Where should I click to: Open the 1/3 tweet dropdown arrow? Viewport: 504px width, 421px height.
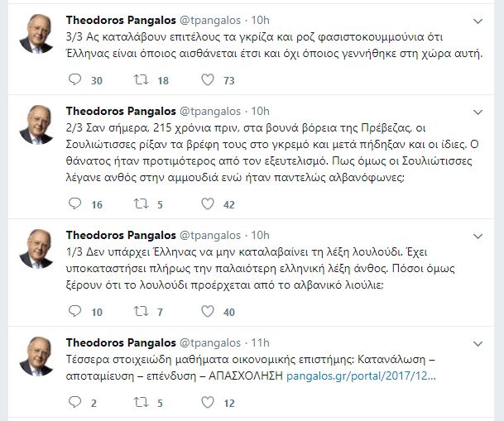pyautogui.click(x=477, y=235)
